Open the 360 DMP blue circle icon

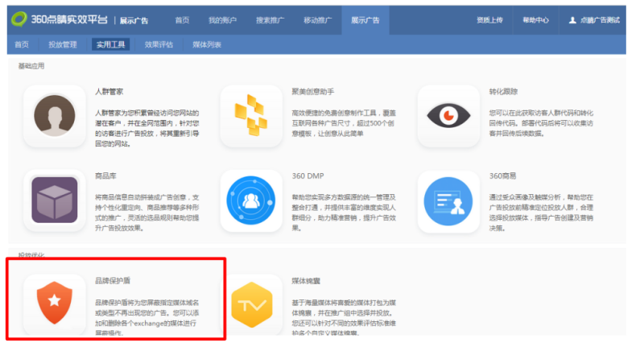click(x=251, y=200)
